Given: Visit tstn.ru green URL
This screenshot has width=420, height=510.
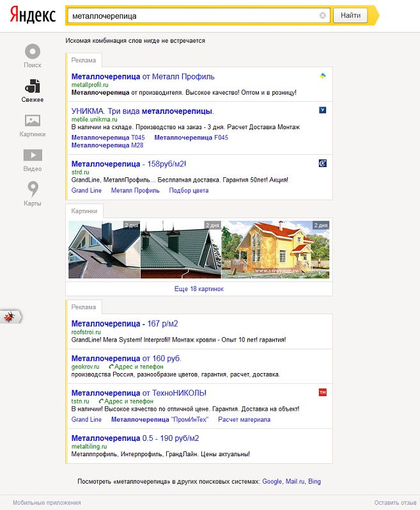Looking at the screenshot, I should point(81,401).
